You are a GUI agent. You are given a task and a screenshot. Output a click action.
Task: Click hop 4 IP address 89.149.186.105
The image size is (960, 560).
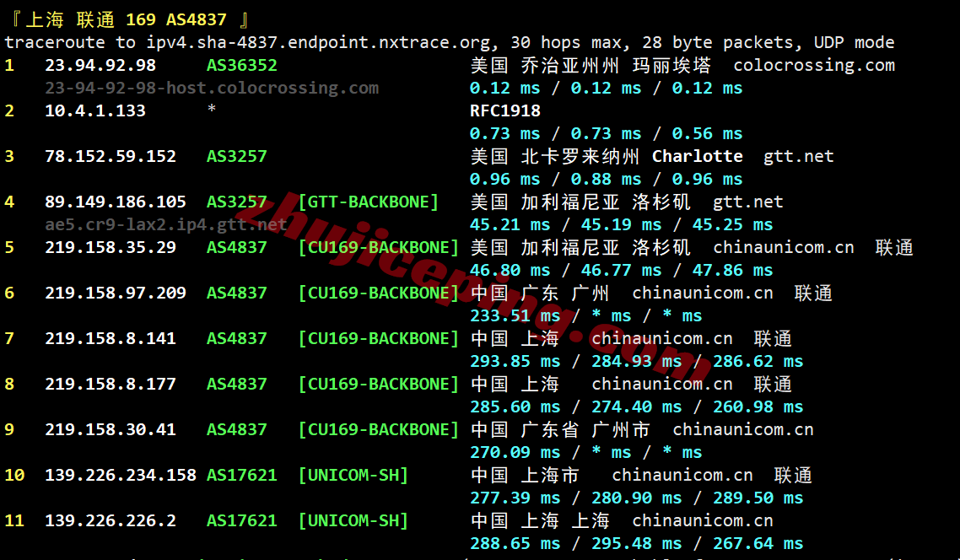pos(116,202)
